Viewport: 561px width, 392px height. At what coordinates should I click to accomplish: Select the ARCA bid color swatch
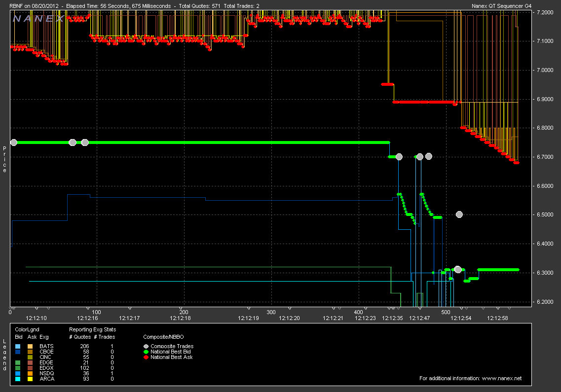pos(18,379)
